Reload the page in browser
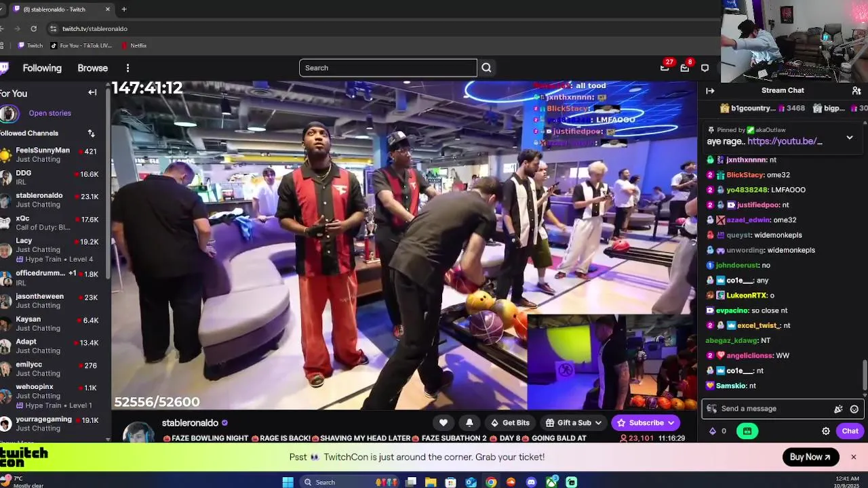This screenshot has width=868, height=488. (x=34, y=28)
